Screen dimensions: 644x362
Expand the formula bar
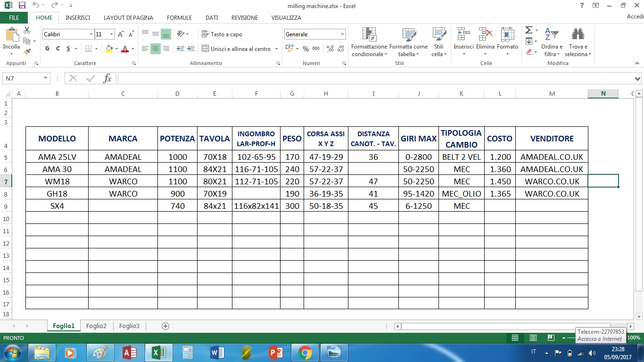tap(637, 79)
